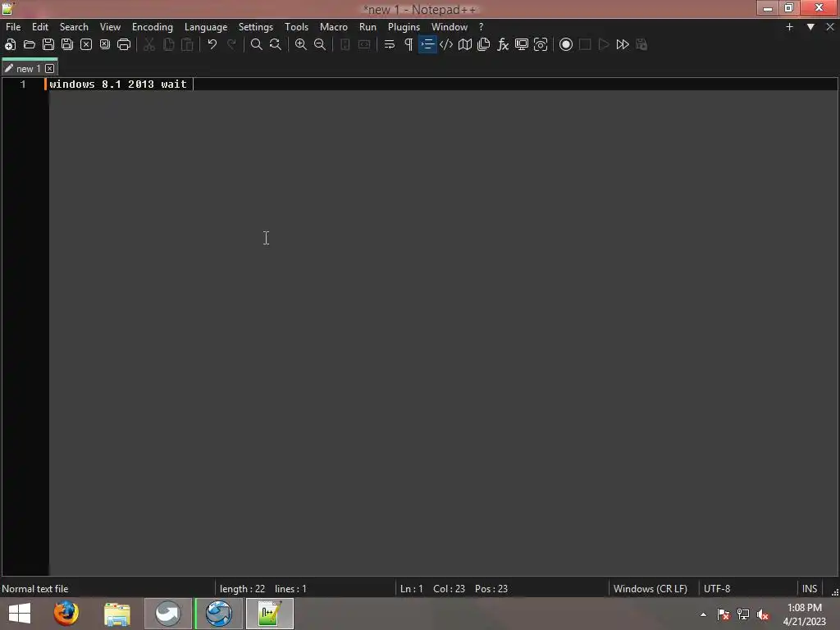Open the Edit menu
Image resolution: width=840 pixels, height=630 pixels.
(40, 27)
